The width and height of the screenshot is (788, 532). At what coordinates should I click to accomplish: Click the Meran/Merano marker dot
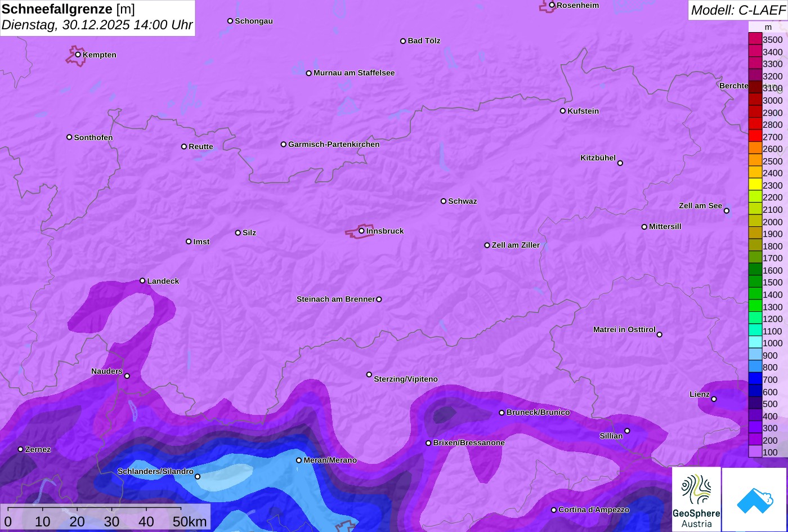tap(299, 461)
